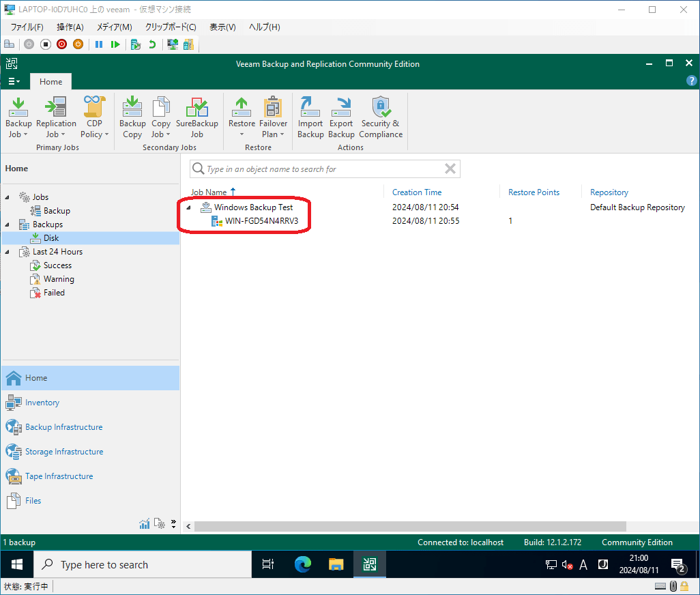This screenshot has width=700, height=595.
Task: Open the クリップボード(C) menu
Action: click(171, 27)
